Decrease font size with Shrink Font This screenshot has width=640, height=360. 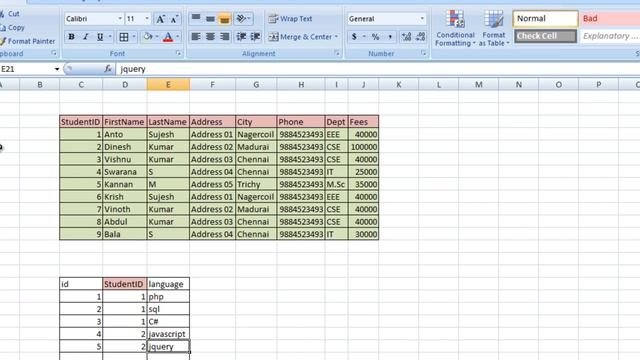coord(174,19)
